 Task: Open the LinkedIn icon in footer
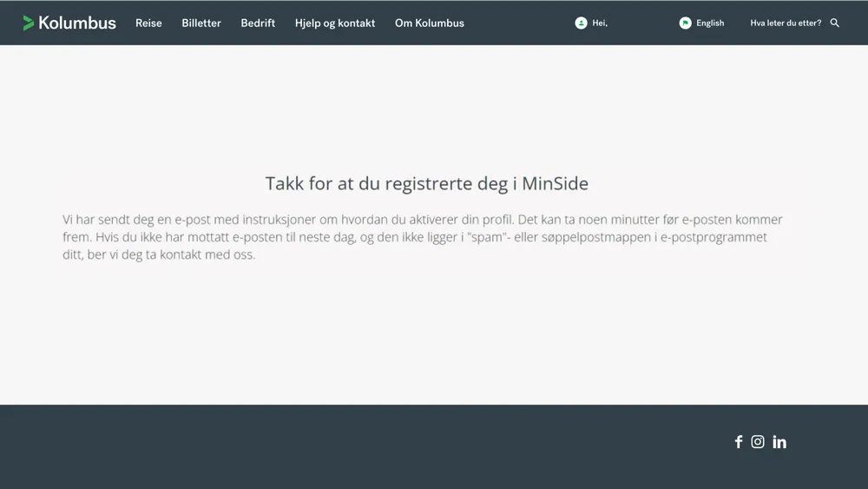tap(779, 442)
